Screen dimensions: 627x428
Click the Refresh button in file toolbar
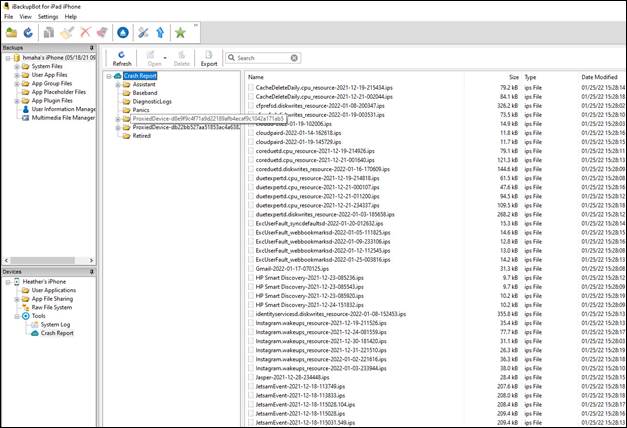121,57
